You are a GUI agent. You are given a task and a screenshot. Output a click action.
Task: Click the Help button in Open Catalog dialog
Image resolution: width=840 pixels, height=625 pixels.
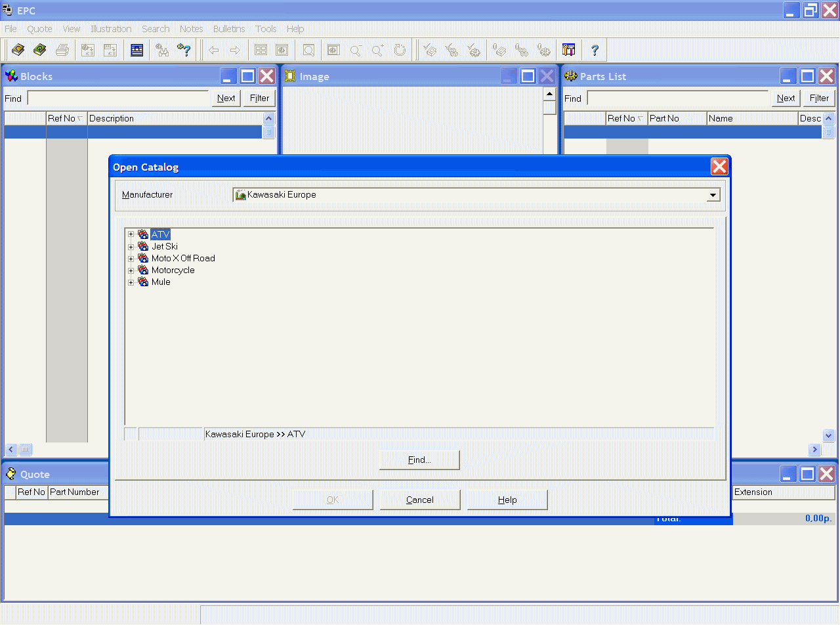click(507, 500)
